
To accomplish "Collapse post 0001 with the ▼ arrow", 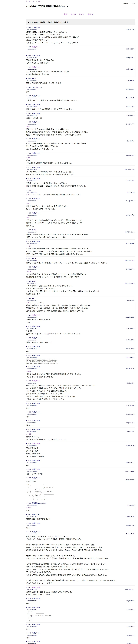I will (27, 27).
